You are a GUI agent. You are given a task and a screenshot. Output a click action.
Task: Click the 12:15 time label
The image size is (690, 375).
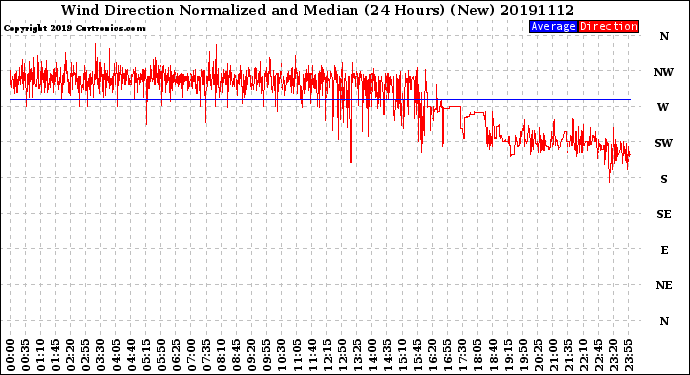coord(327,355)
